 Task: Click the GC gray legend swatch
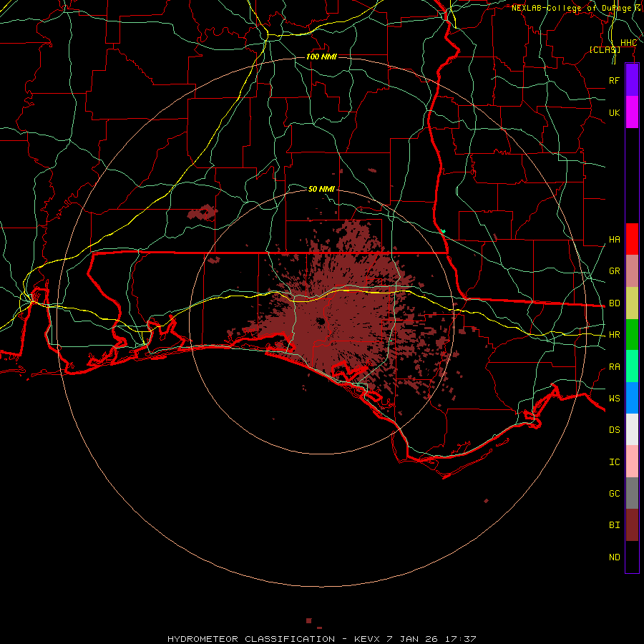pyautogui.click(x=632, y=493)
